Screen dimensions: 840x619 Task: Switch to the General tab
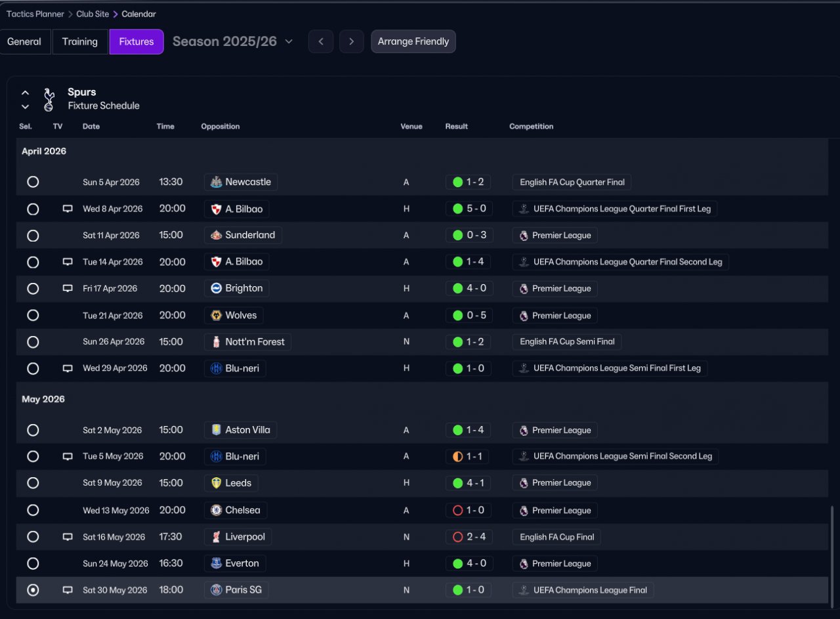pyautogui.click(x=24, y=41)
